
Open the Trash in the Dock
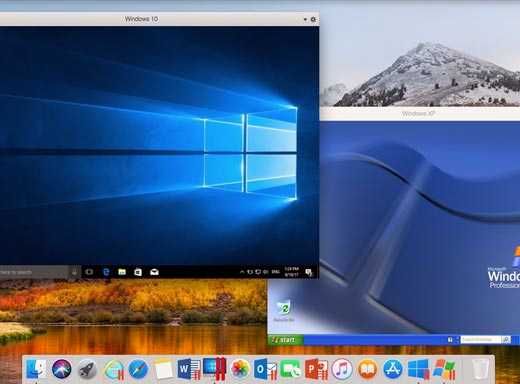tap(480, 369)
